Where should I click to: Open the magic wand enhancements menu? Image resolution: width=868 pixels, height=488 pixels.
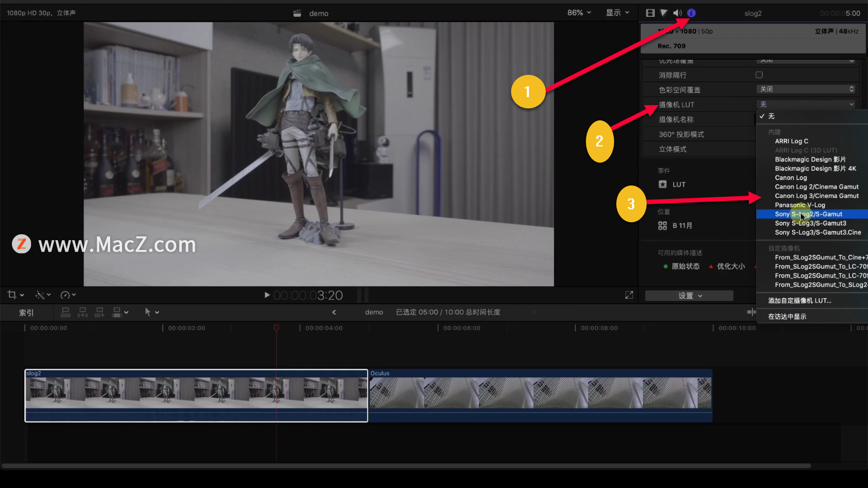click(43, 295)
